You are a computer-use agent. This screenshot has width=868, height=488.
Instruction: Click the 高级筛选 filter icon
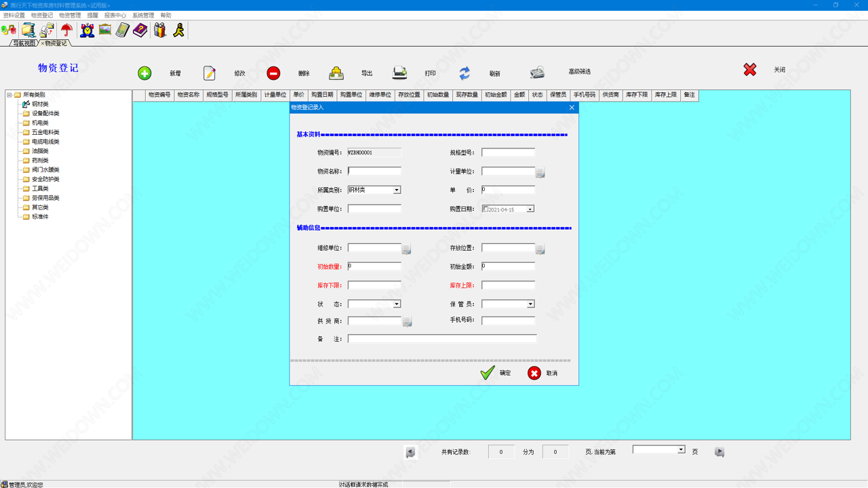pos(537,73)
